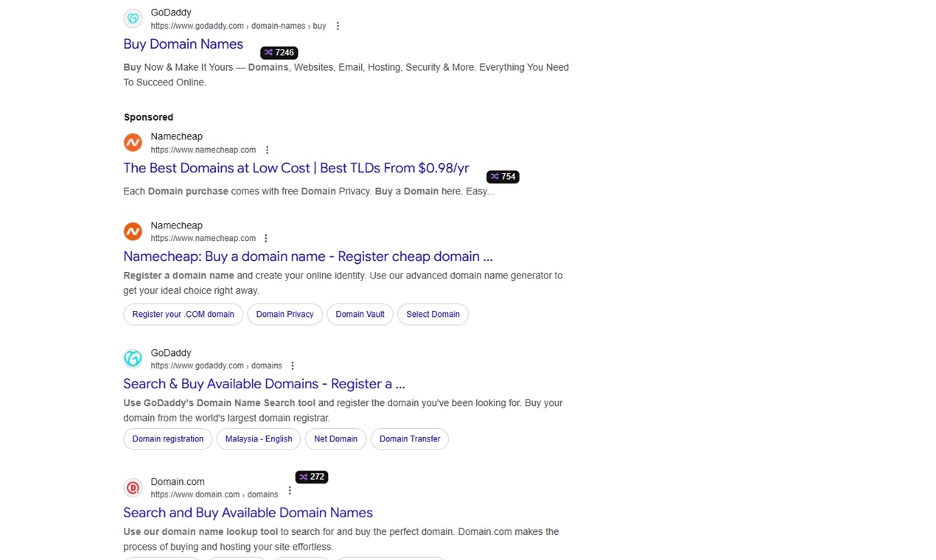
Task: Click the Net Domain chip
Action: 335,439
